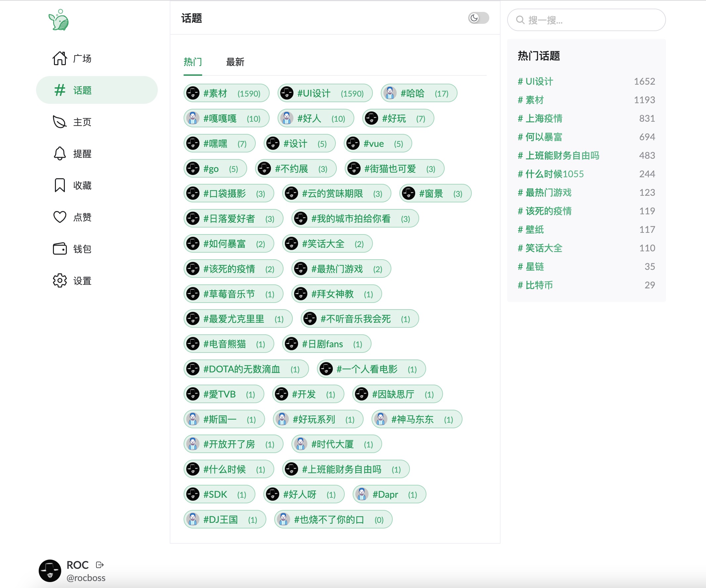Open 主页 leaf icon
Screen dimensions: 706x588
pos(60,122)
